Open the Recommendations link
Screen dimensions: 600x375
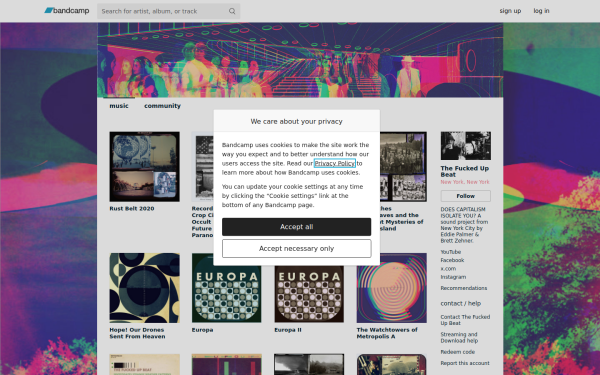(464, 288)
